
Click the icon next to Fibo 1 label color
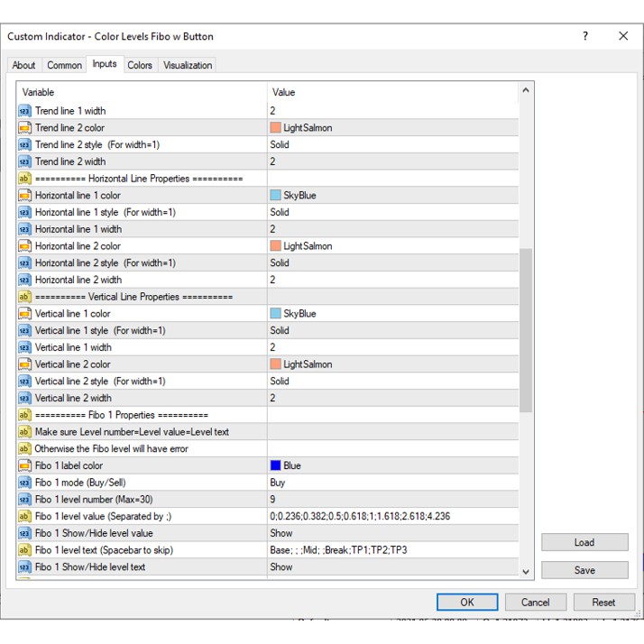[24, 466]
